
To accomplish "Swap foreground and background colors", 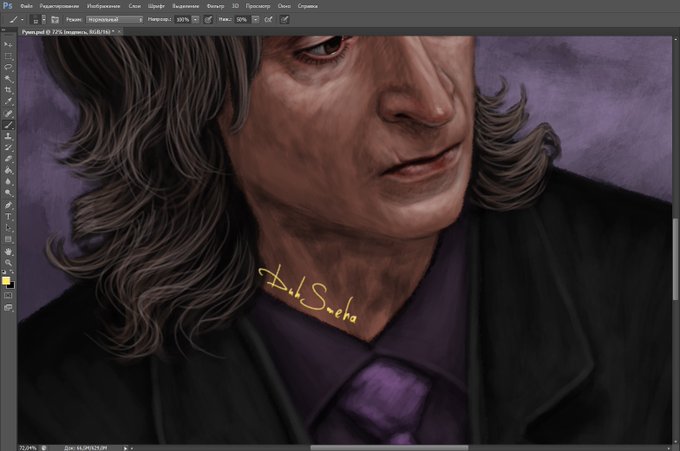I will coord(12,272).
